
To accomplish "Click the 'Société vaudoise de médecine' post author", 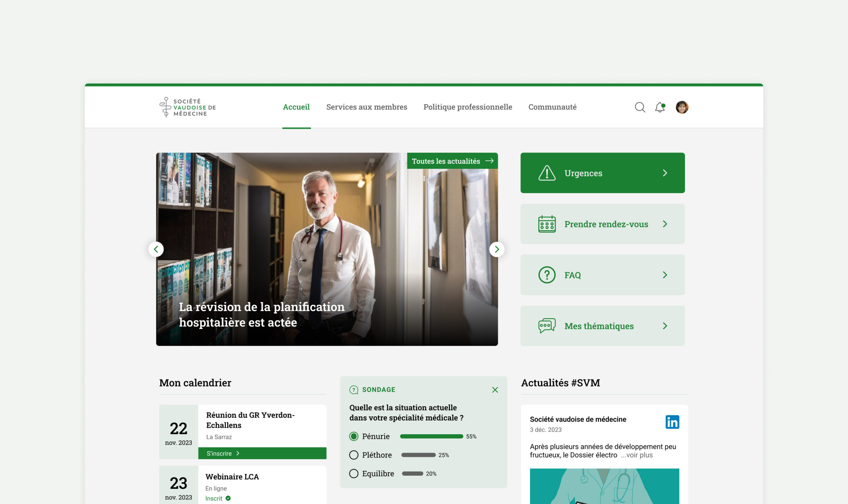I will click(x=578, y=419).
